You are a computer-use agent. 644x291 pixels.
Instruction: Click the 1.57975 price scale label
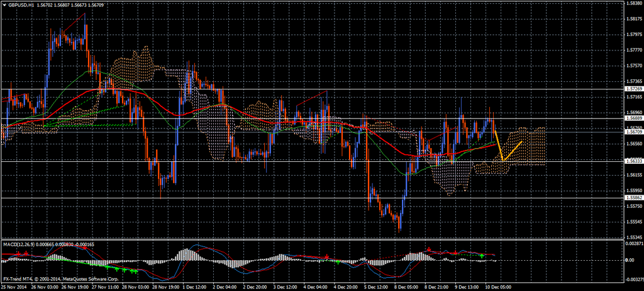634,35
